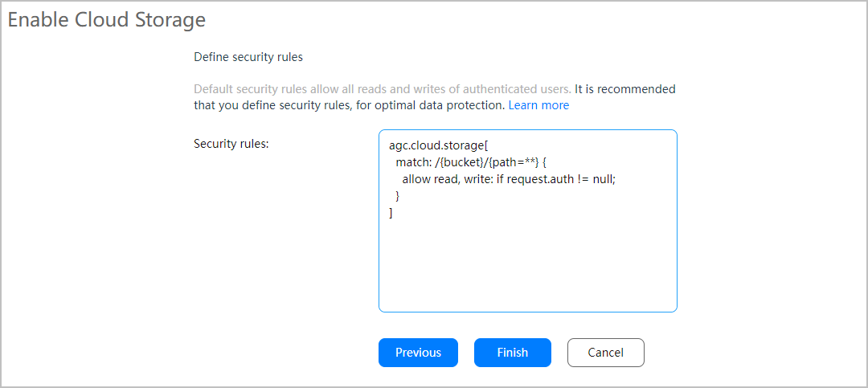Click the grey Default security rules sentence
Image resolution: width=868 pixels, height=388 pixels.
(383, 89)
